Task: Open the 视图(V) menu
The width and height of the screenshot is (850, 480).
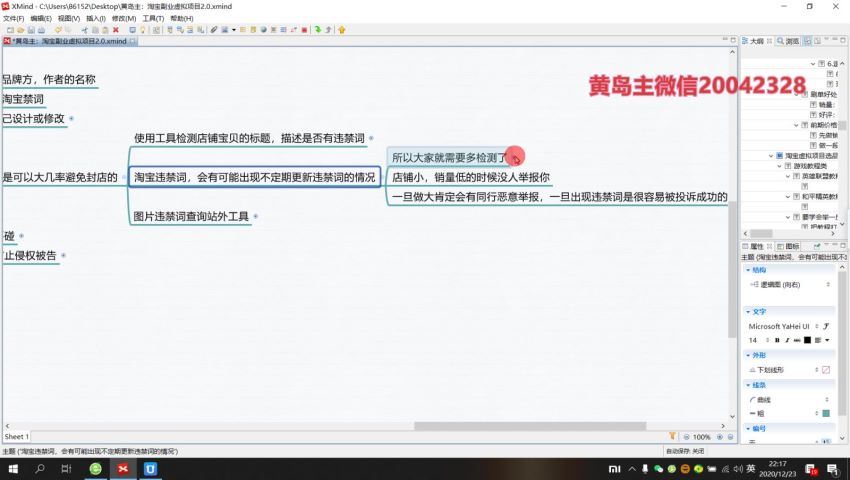Action: [69, 18]
